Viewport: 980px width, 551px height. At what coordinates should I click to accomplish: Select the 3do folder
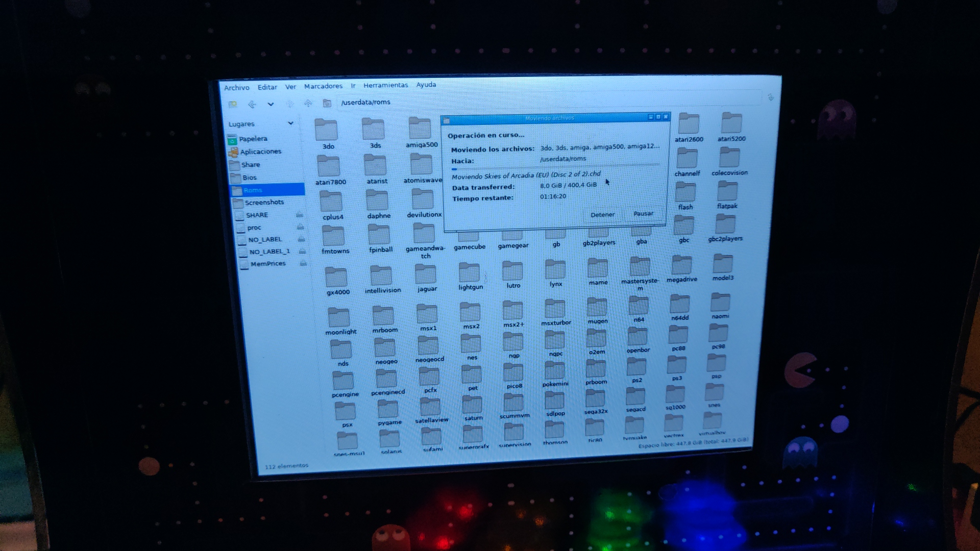[x=327, y=134]
